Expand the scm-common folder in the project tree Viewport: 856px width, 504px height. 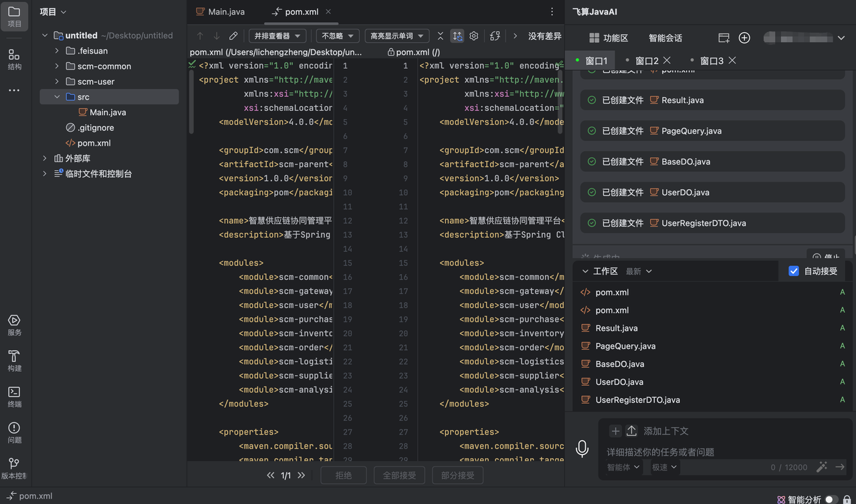[x=58, y=66]
